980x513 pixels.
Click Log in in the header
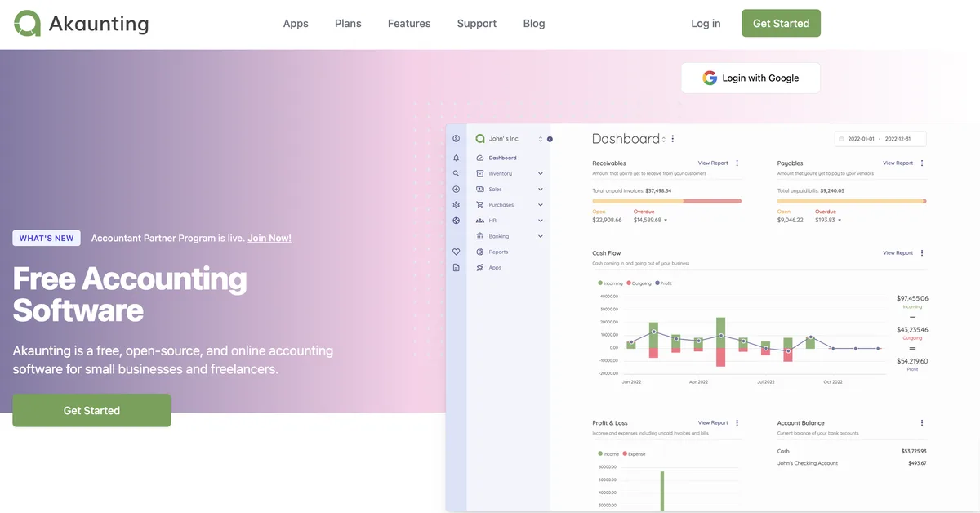[706, 24]
